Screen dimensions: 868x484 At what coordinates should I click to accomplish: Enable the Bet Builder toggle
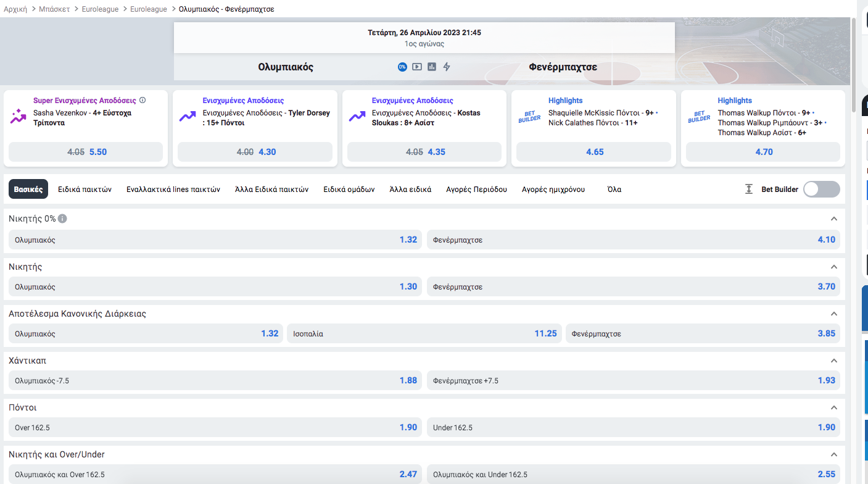(821, 190)
